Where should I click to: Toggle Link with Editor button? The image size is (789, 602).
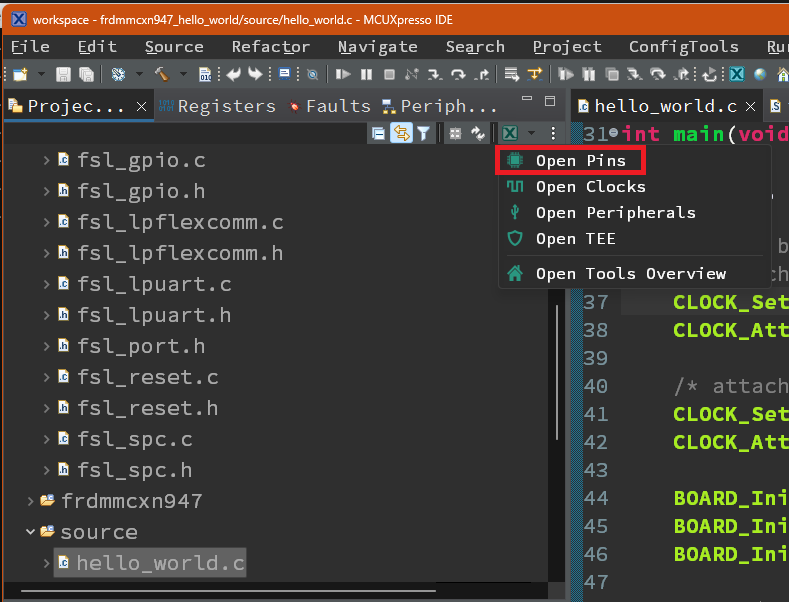point(401,133)
